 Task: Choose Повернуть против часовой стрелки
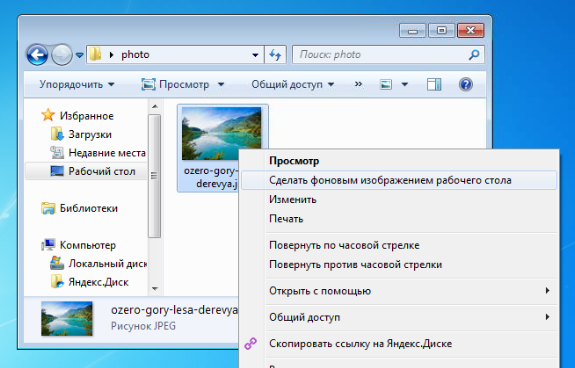pos(355,265)
